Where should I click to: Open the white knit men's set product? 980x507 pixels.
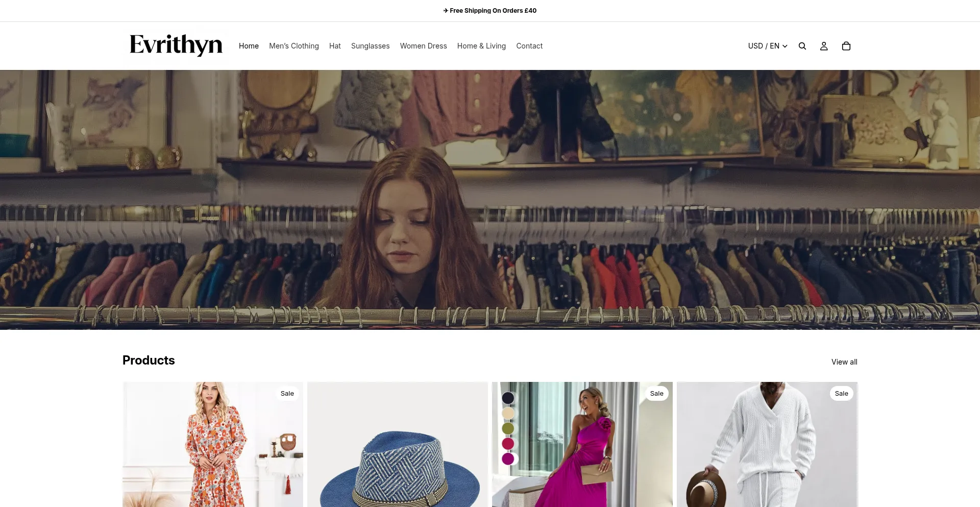click(767, 444)
